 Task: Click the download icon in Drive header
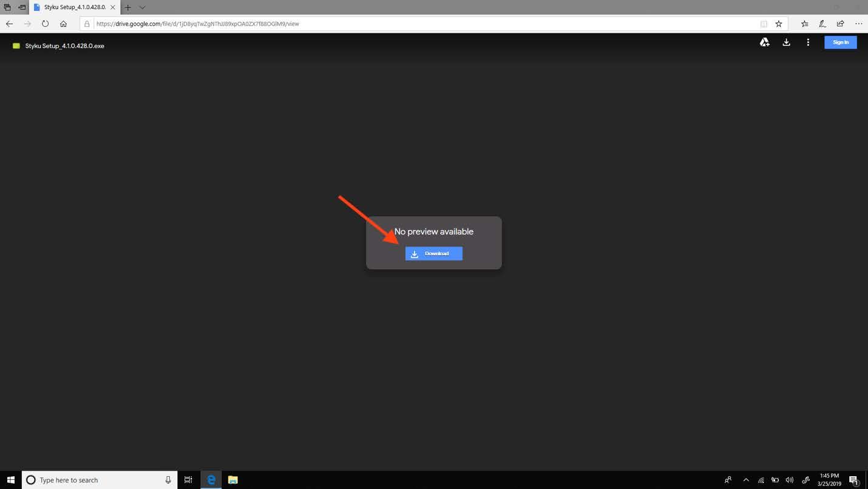[786, 43]
